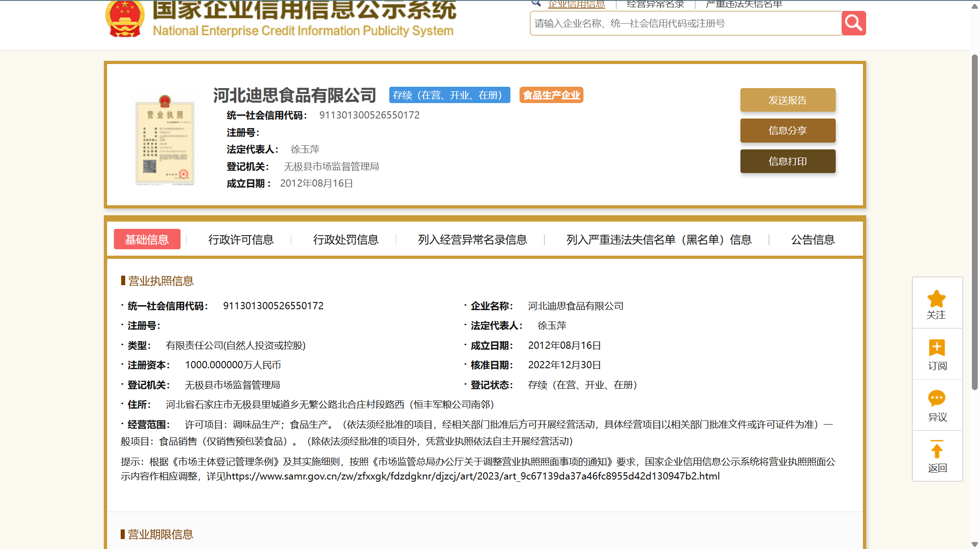Click the site title 国家企业信用信息公示系统
This screenshot has height=549, width=980.
[304, 10]
